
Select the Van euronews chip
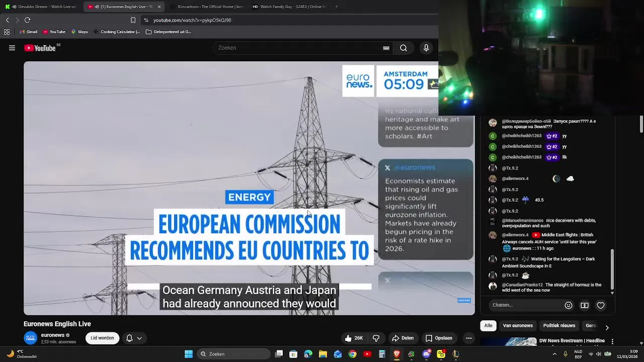click(x=518, y=326)
